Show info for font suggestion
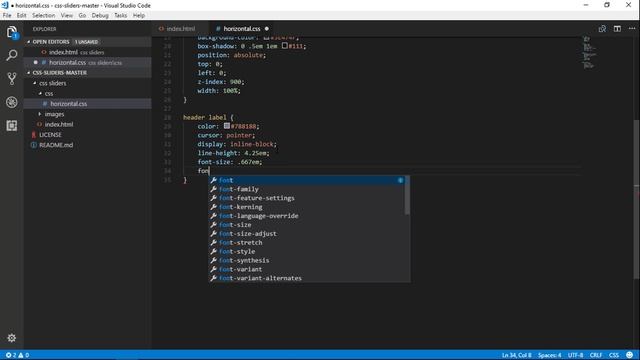The width and height of the screenshot is (640, 360). [x=400, y=180]
